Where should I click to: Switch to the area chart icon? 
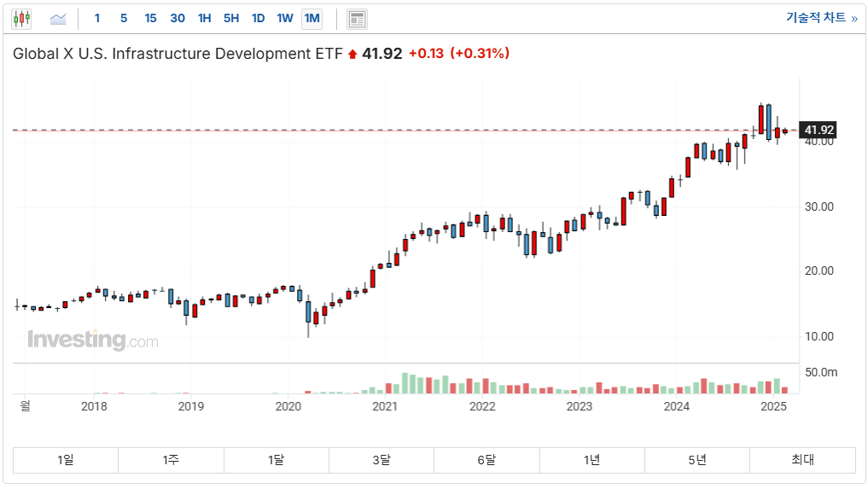[58, 20]
